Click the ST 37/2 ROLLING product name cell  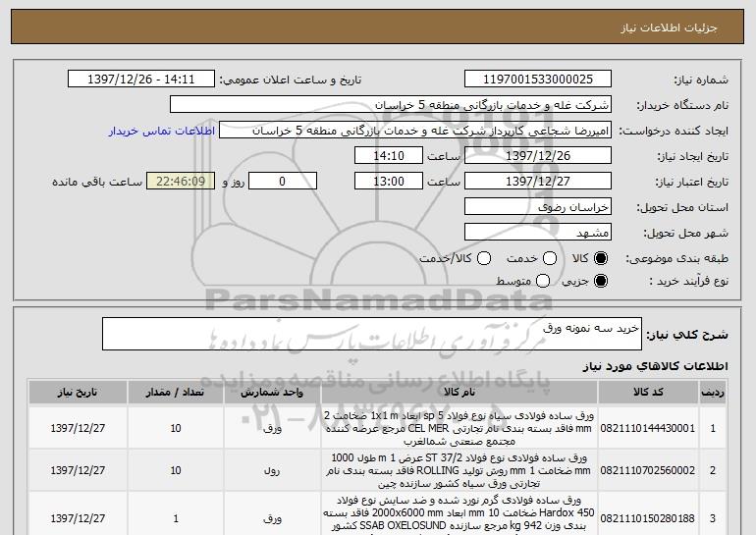(459, 470)
